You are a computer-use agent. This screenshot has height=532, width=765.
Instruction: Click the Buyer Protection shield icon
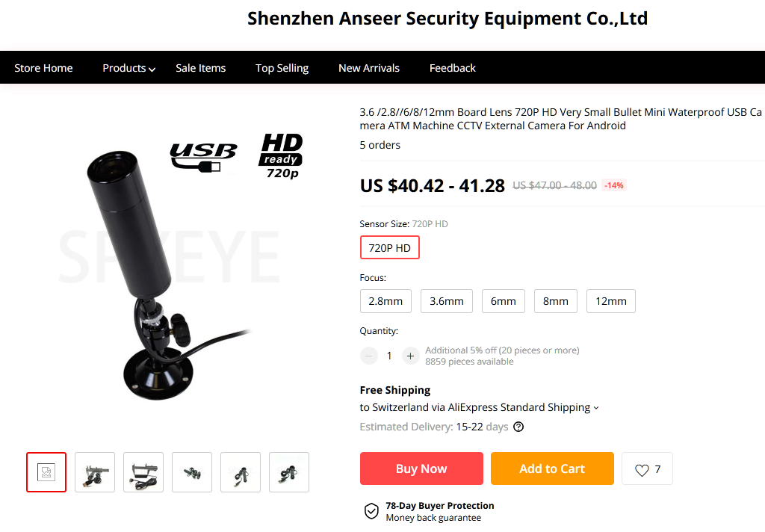pos(371,511)
